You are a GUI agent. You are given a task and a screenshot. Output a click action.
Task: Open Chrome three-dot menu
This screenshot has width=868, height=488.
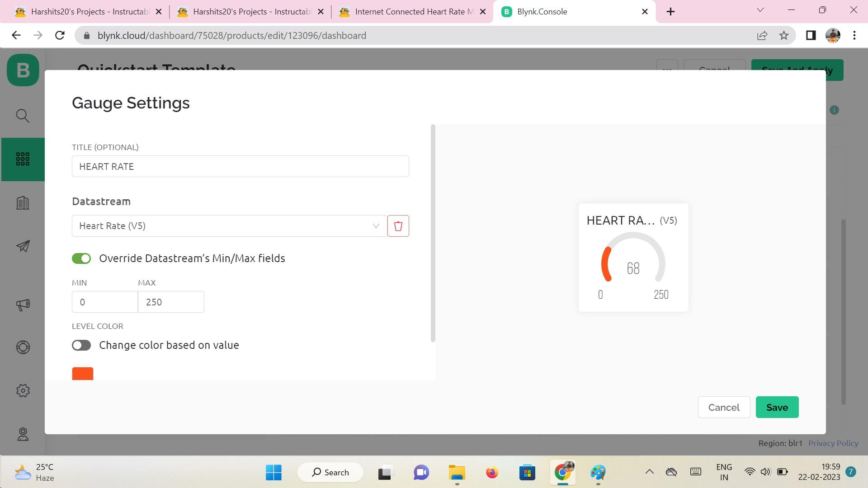(x=854, y=35)
